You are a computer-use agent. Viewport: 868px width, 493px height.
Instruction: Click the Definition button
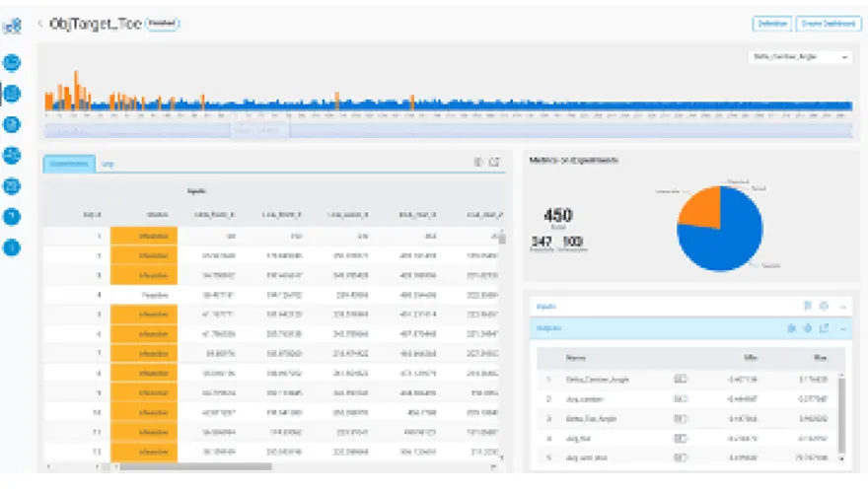(771, 23)
